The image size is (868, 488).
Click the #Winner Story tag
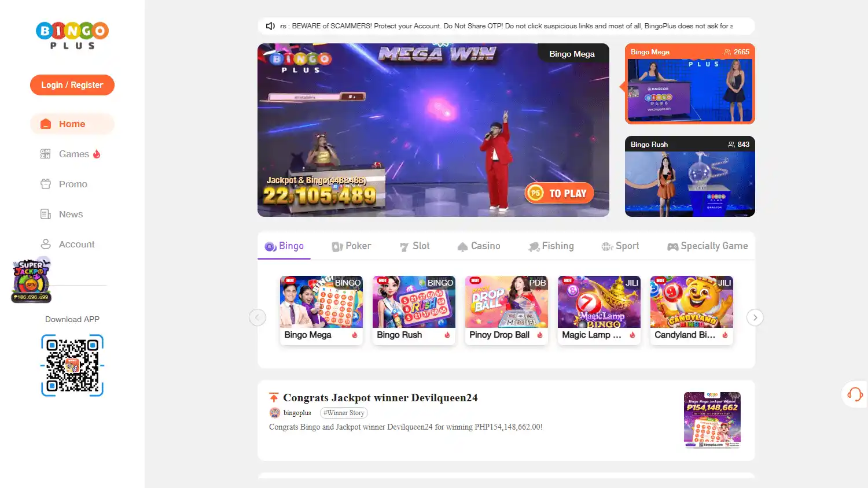pos(344,413)
